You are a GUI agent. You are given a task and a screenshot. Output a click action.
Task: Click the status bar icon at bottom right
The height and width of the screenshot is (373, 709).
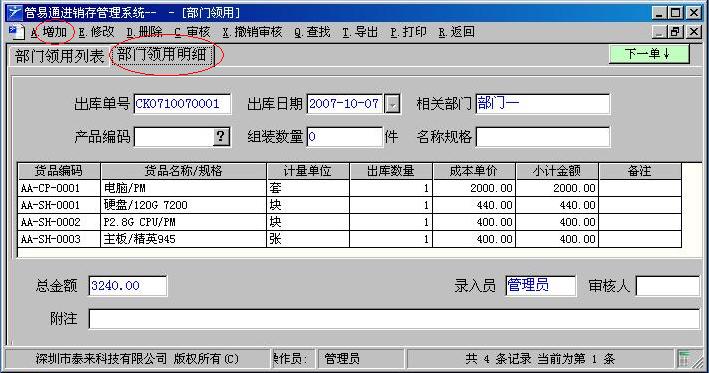click(x=684, y=359)
